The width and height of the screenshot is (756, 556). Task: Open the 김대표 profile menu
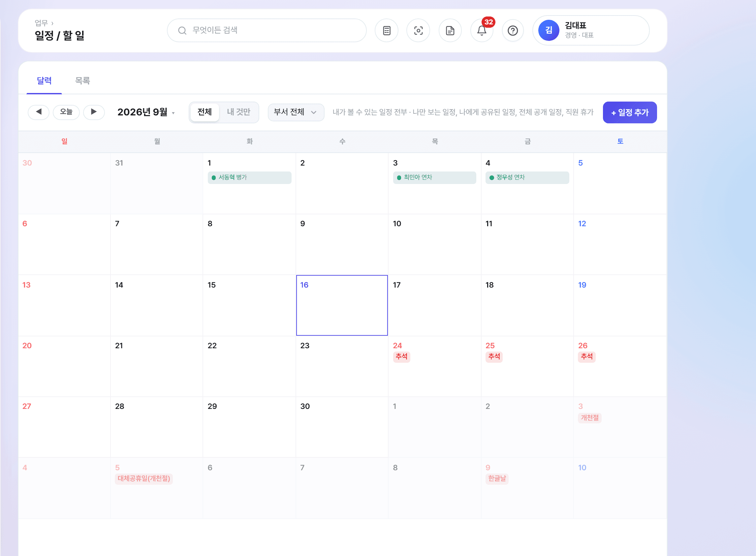pos(591,30)
